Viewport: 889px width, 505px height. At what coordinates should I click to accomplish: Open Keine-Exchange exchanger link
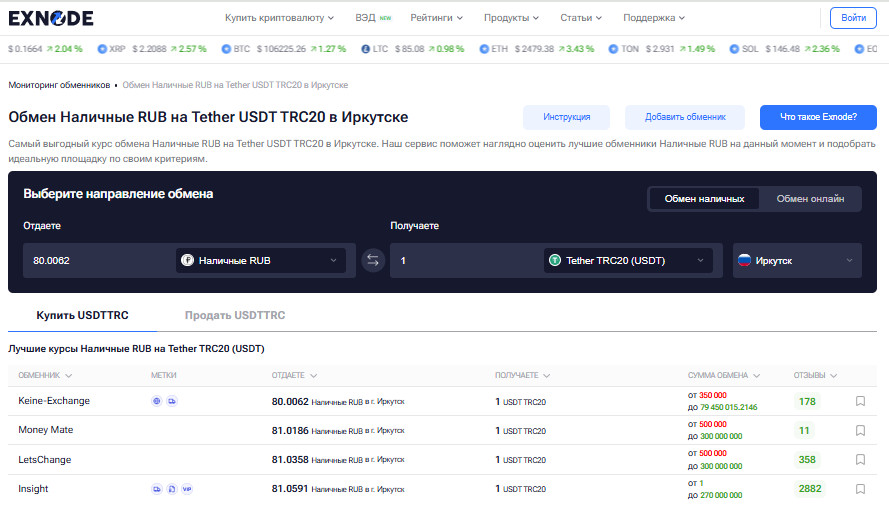coord(54,401)
